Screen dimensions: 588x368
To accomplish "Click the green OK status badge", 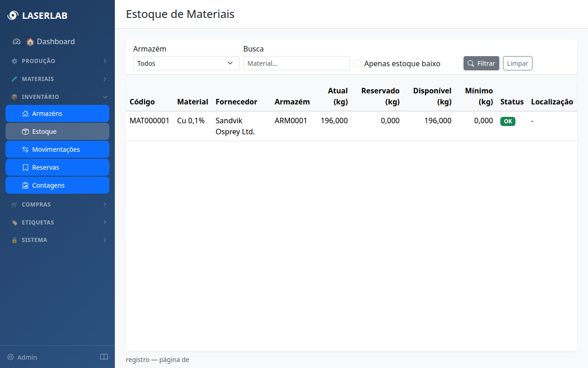I will [508, 121].
